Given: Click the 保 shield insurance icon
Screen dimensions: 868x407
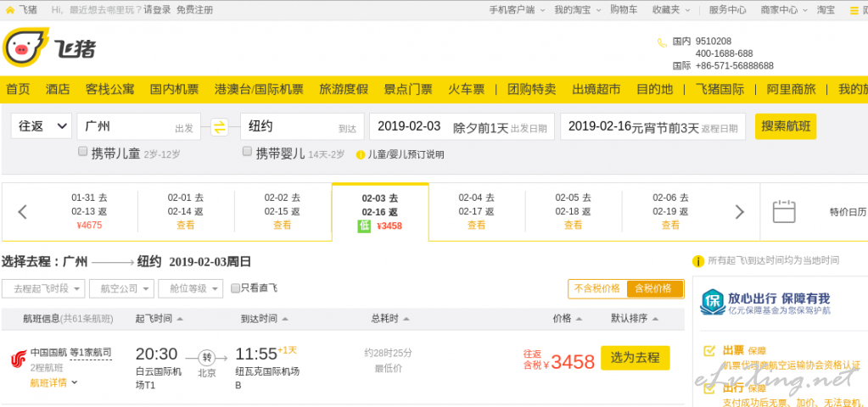Looking at the screenshot, I should pos(713,302).
